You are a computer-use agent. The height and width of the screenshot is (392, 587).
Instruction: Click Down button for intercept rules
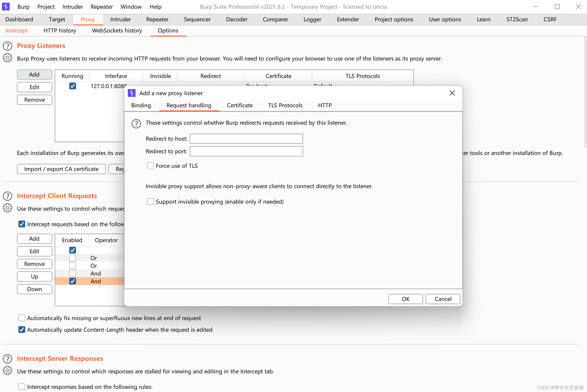[x=34, y=289]
